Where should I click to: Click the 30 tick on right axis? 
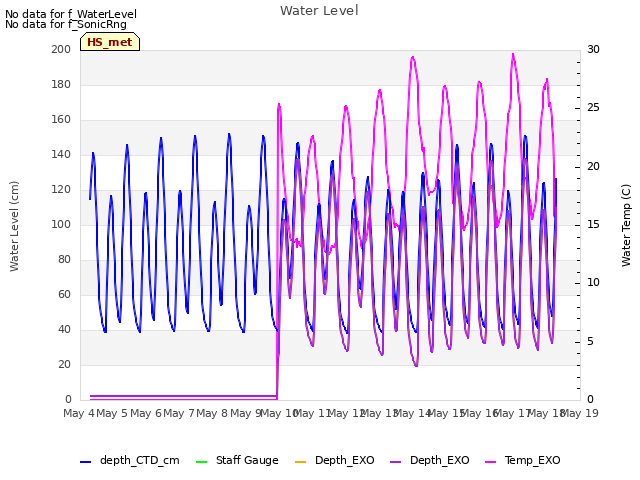[x=593, y=49]
